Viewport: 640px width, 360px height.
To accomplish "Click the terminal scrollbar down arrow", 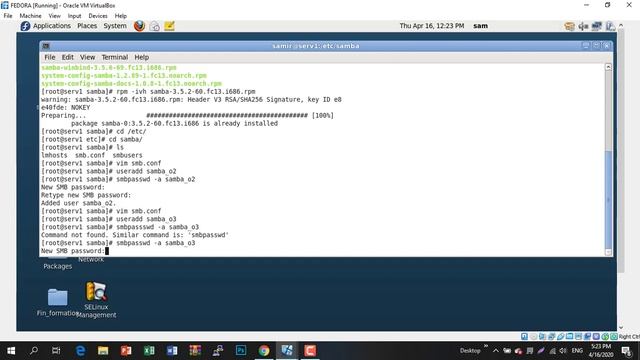I will pos(608,252).
